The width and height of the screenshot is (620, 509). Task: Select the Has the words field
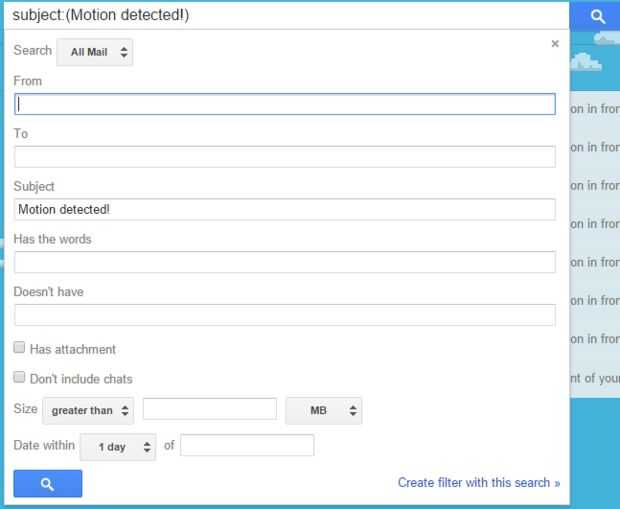[x=285, y=262]
